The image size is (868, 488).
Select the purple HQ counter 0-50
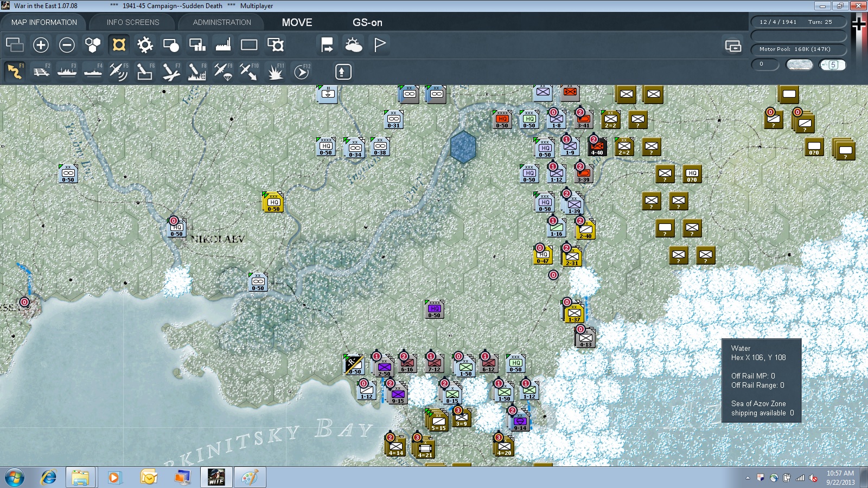[434, 309]
